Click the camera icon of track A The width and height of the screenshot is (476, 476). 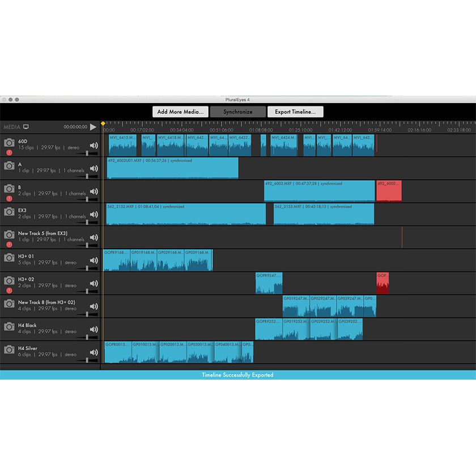click(9, 165)
